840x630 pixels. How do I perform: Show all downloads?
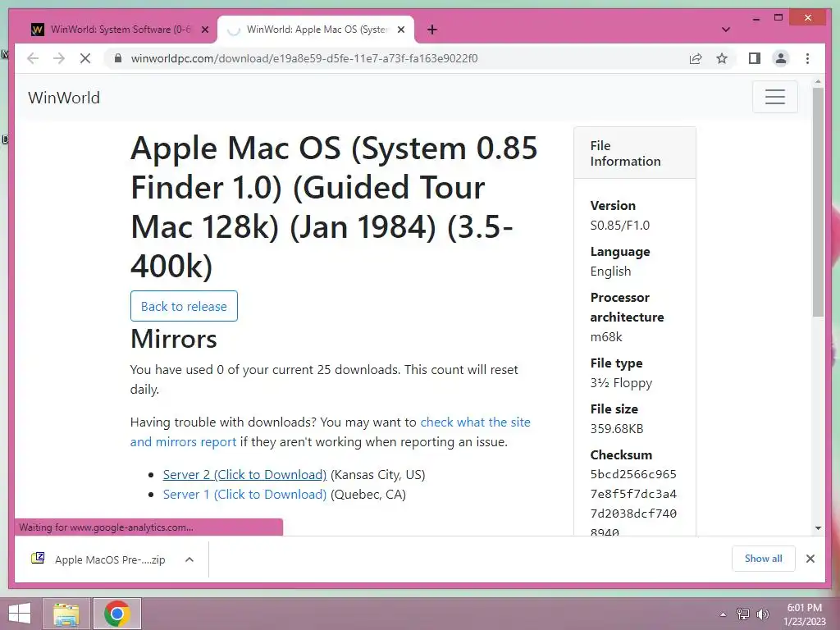764,559
